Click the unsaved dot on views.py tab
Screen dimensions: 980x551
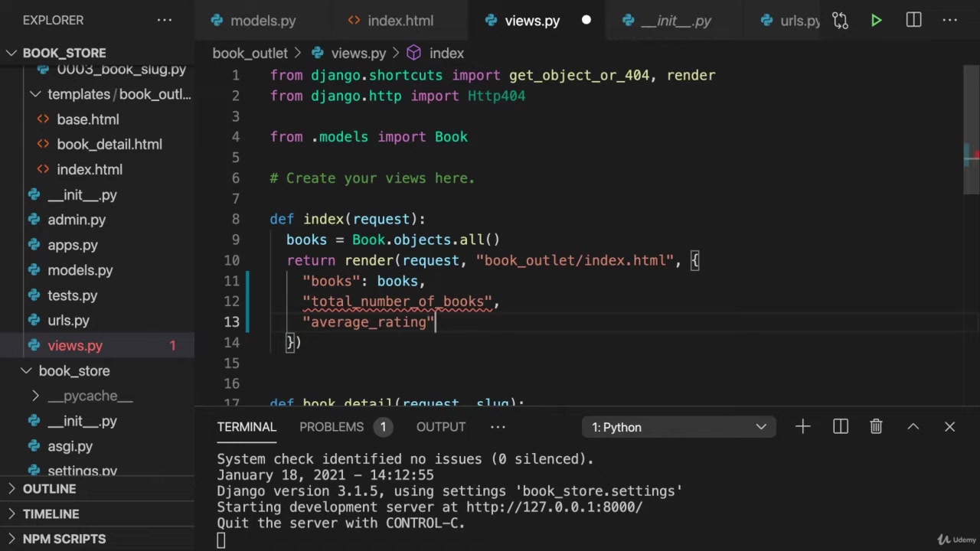tap(586, 21)
